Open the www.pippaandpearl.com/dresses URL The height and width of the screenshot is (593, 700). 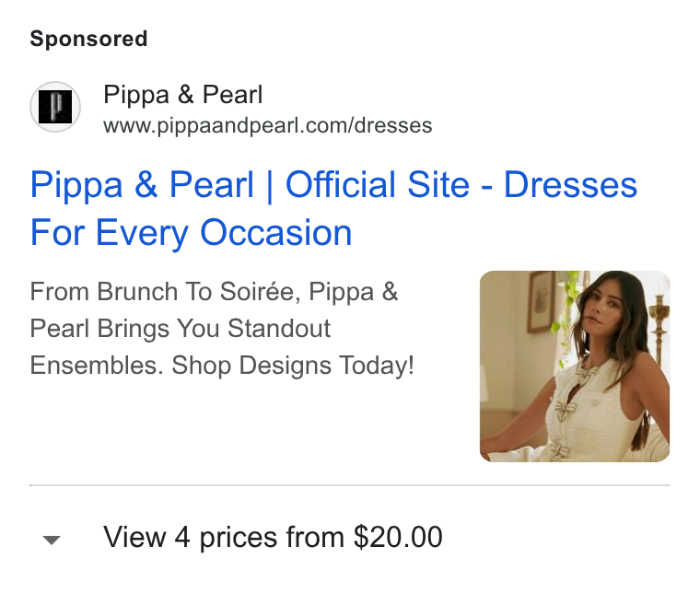click(x=267, y=125)
